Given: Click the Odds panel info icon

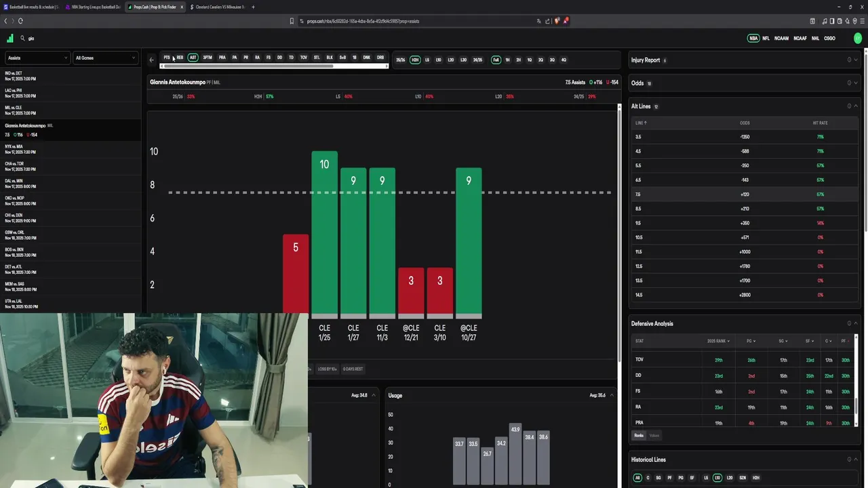Looking at the screenshot, I should pyautogui.click(x=849, y=83).
